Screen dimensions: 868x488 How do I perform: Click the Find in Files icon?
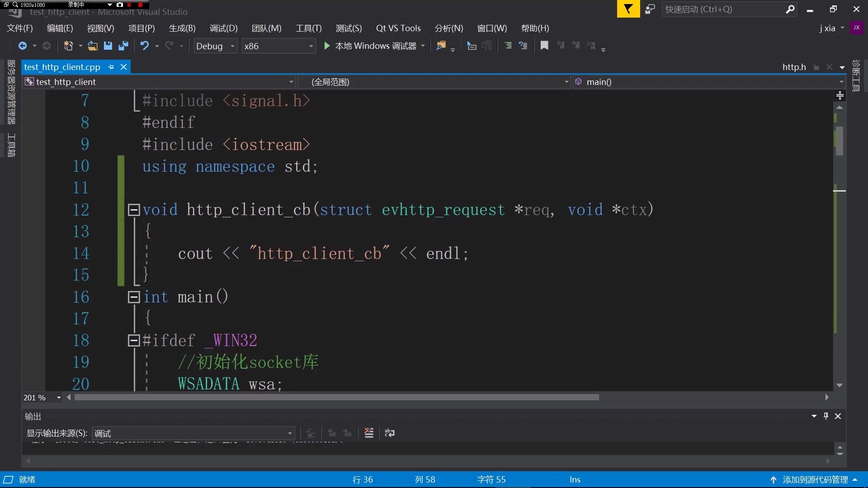point(441,46)
